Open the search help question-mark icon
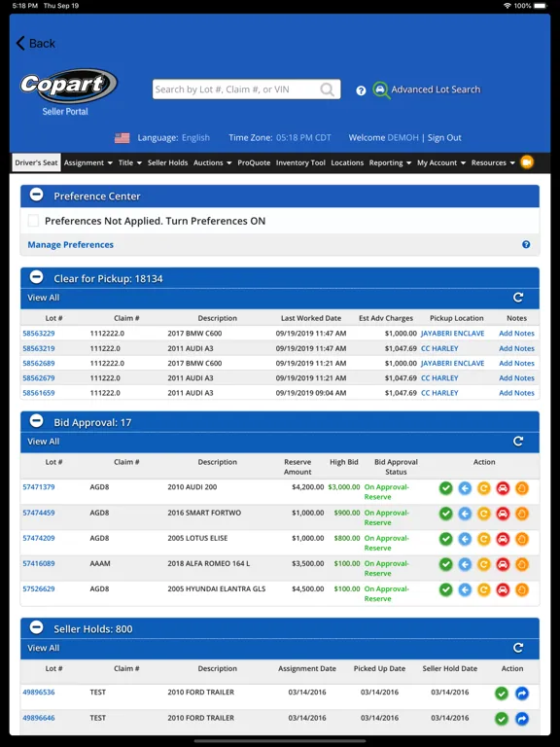Viewport: 560px width, 747px height. click(361, 90)
